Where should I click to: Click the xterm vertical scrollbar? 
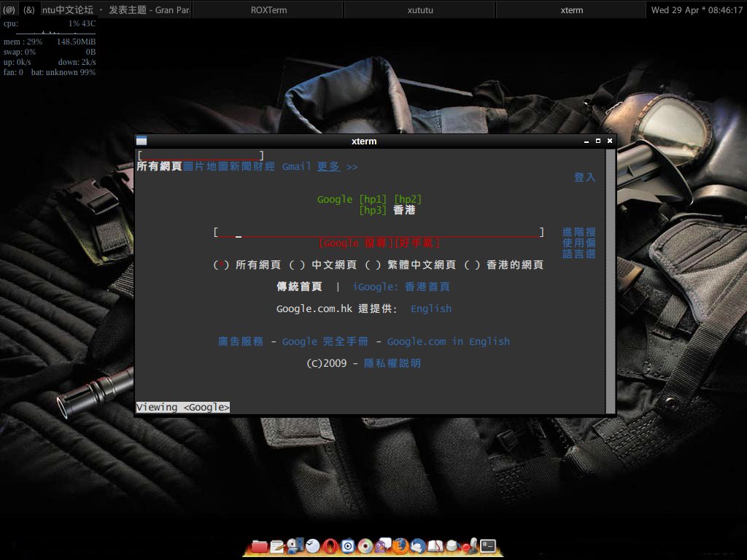[x=610, y=281]
